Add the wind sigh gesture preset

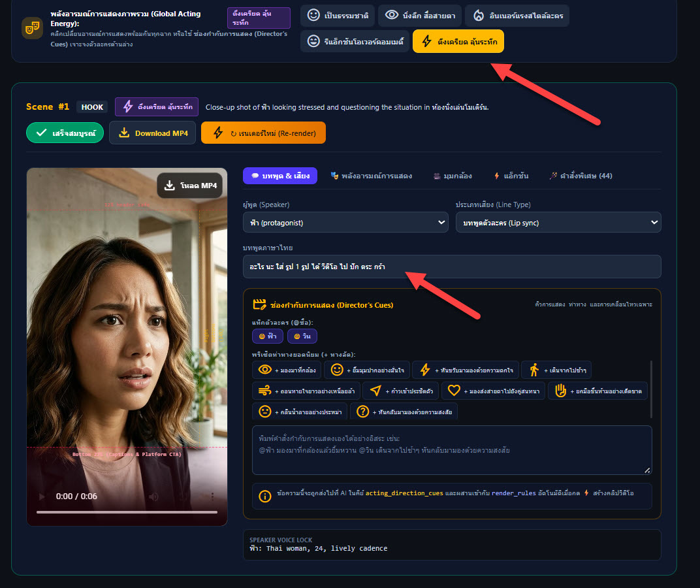306,391
